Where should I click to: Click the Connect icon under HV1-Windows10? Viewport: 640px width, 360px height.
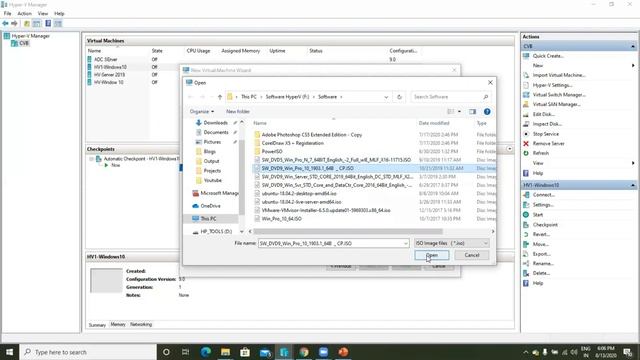526,195
